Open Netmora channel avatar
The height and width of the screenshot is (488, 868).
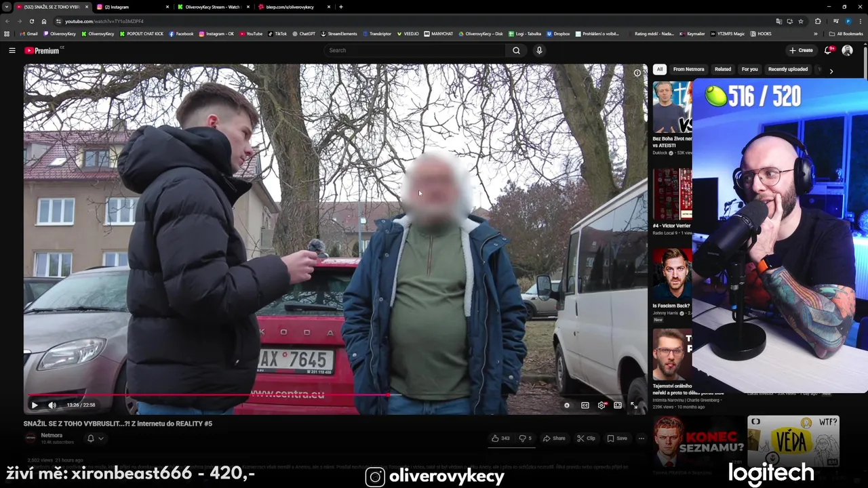[31, 439]
